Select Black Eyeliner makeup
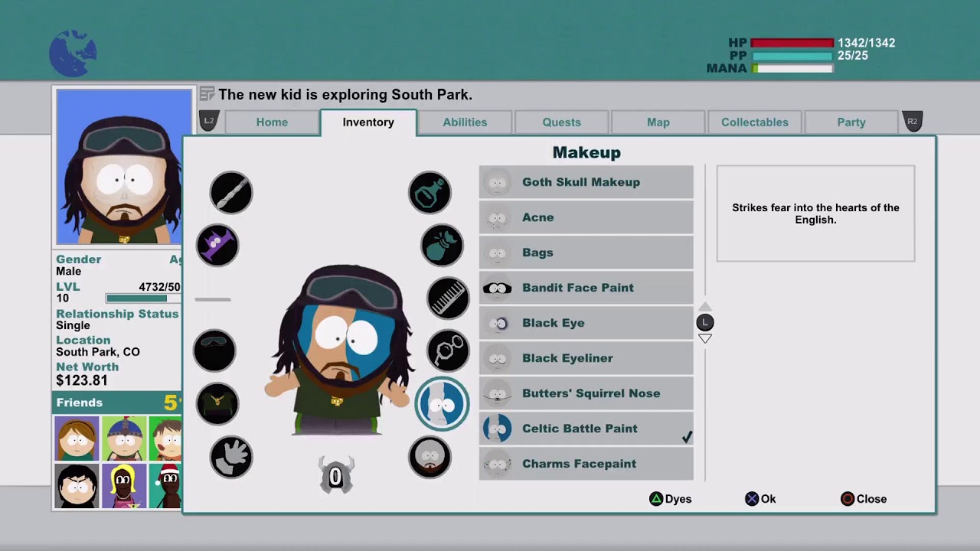The image size is (980, 551). click(586, 358)
